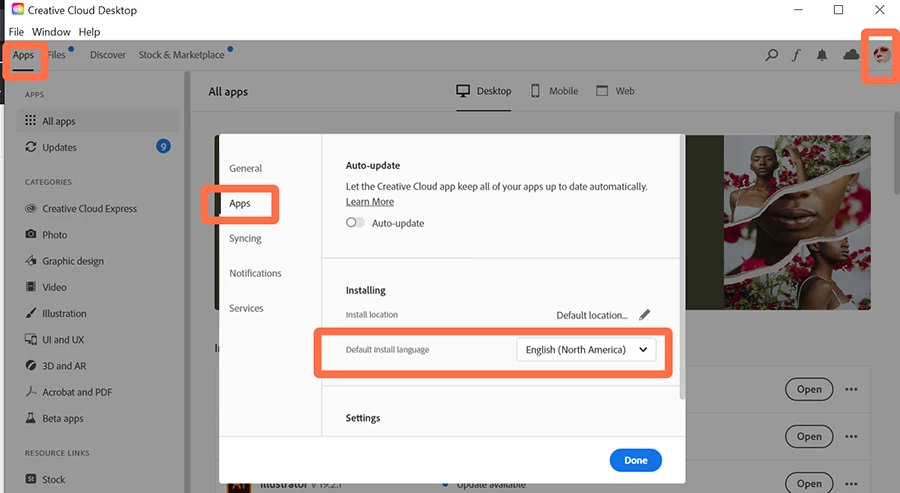
Task: Open the search magnifier icon
Action: (x=771, y=55)
